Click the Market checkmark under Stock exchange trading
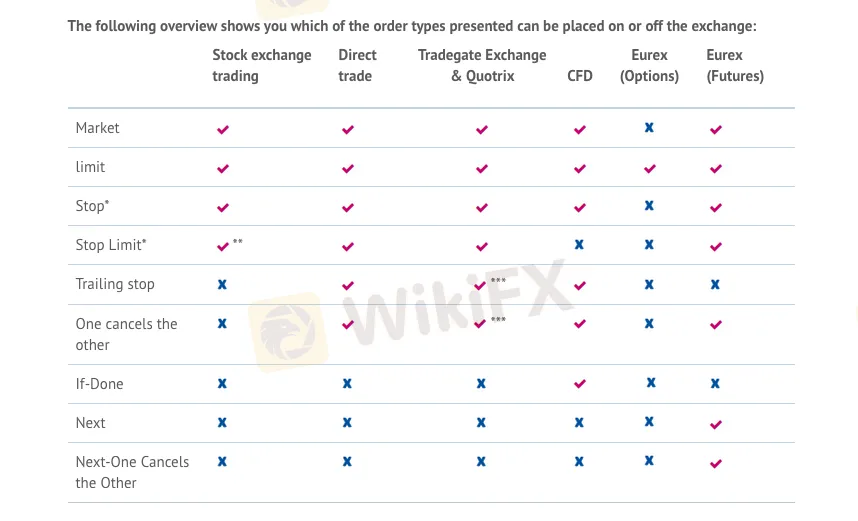Screen dimensions: 858x521 pyautogui.click(x=223, y=130)
